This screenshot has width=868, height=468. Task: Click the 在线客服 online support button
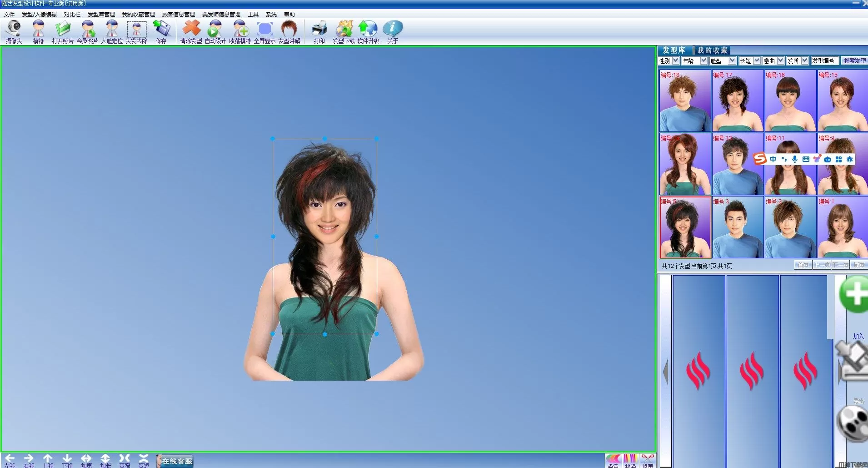176,461
